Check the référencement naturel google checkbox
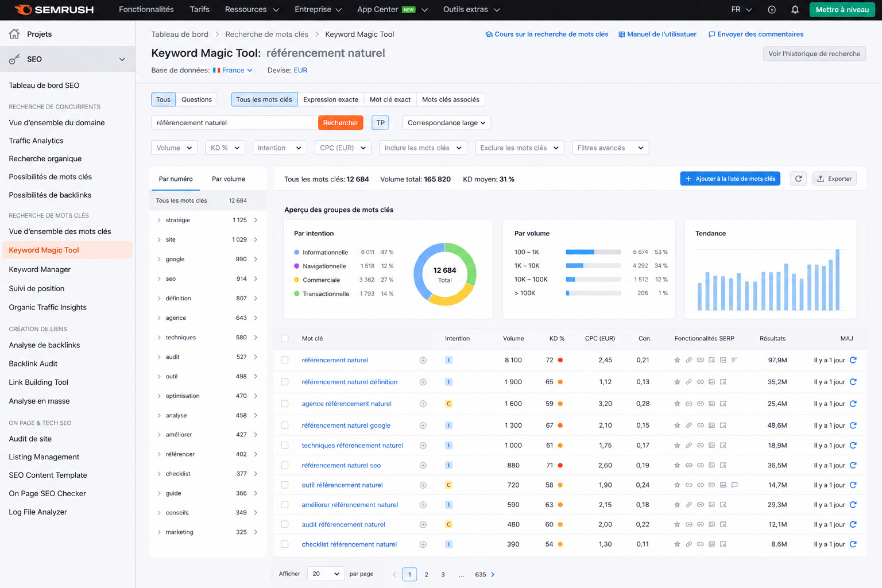882x588 pixels. [x=285, y=425]
